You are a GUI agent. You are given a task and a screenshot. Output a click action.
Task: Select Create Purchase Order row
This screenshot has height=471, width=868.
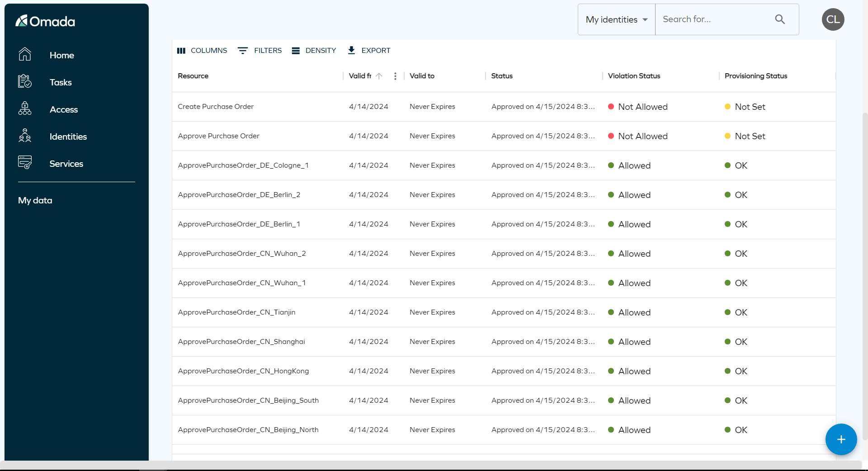point(504,107)
